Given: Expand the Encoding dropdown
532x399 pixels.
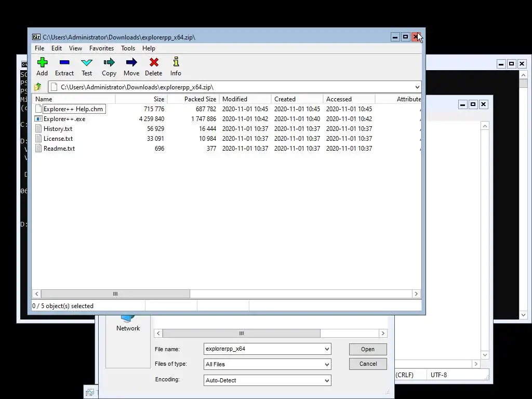Looking at the screenshot, I should point(327,380).
